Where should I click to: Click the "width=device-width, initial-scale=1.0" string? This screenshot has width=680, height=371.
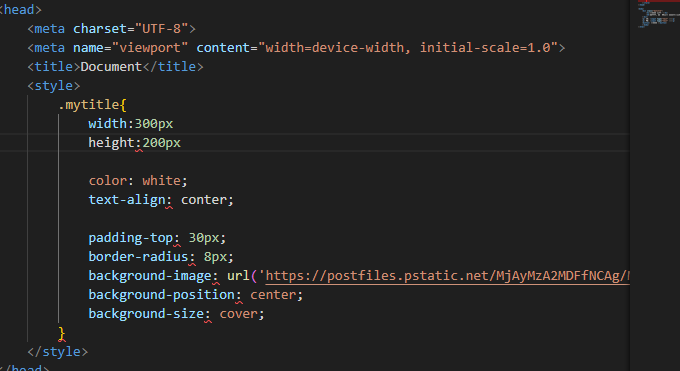(408, 48)
